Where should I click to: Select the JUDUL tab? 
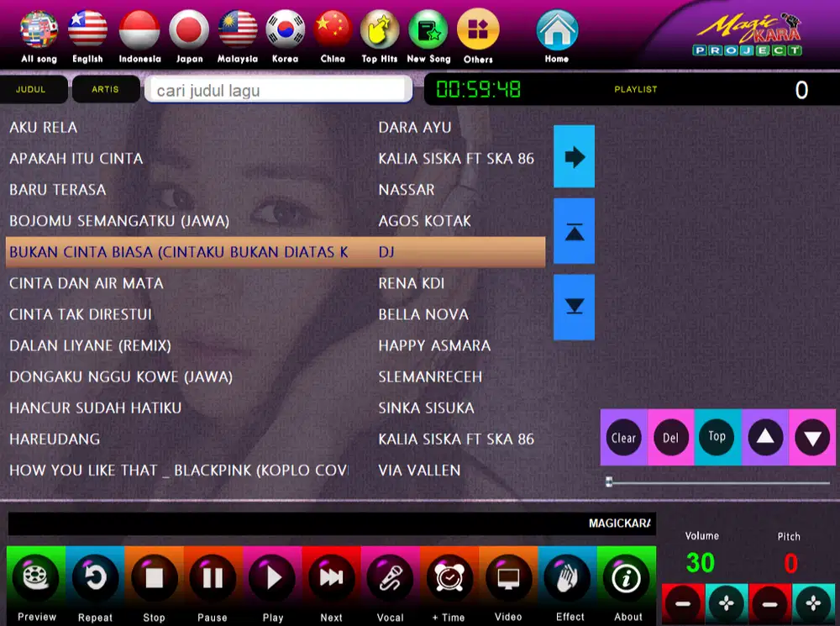[x=33, y=88]
